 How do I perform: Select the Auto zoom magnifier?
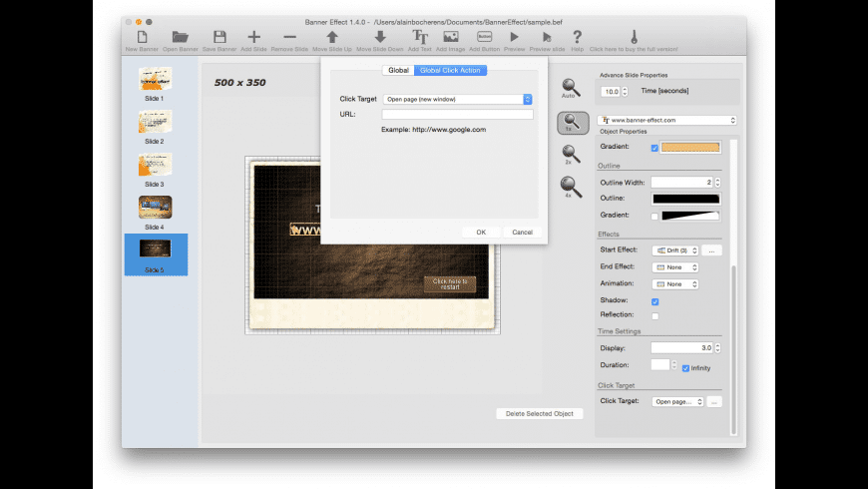pos(571,88)
